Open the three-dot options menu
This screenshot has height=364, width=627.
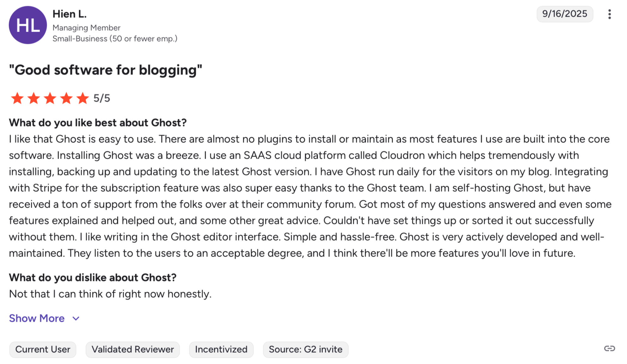pos(609,14)
